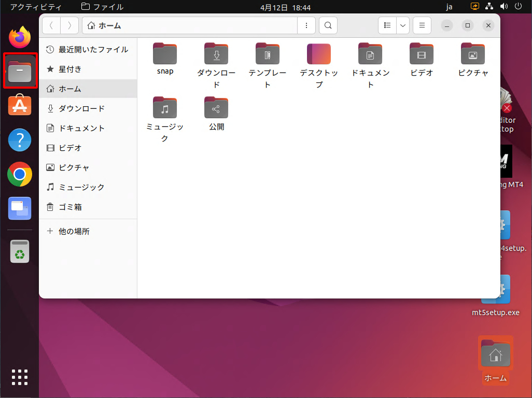Open the ファイル app menu in top bar
This screenshot has width=532, height=398.
(x=103, y=7)
